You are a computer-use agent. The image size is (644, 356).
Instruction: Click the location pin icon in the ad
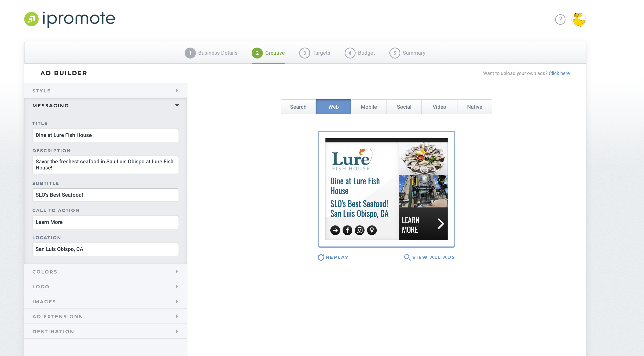[372, 230]
